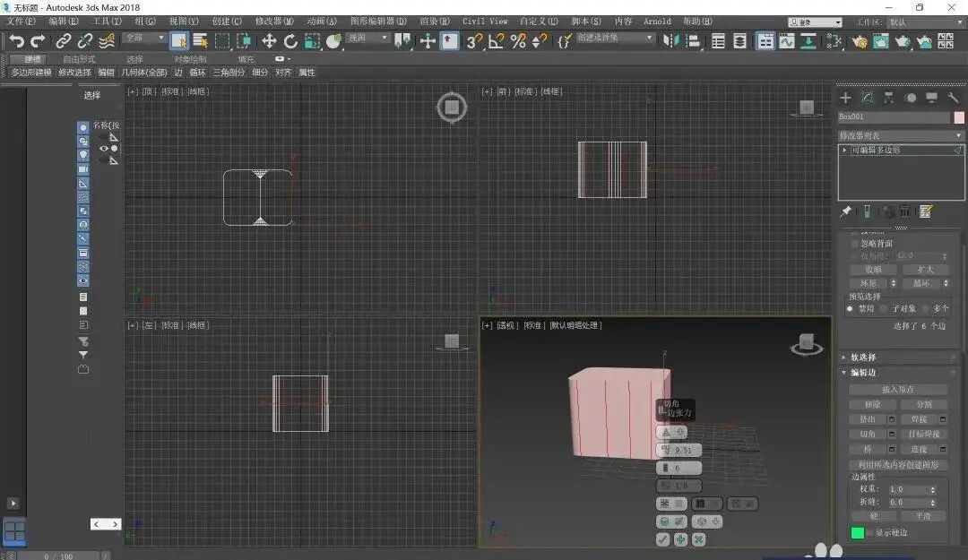Select the Rotate transform tool
This screenshot has width=968, height=560.
tap(290, 40)
